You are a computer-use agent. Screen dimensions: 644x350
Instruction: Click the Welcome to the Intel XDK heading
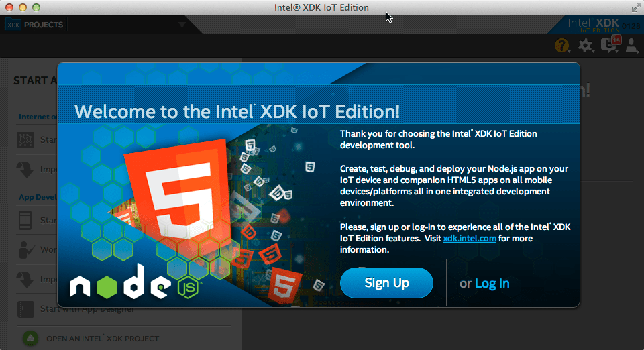coord(237,111)
